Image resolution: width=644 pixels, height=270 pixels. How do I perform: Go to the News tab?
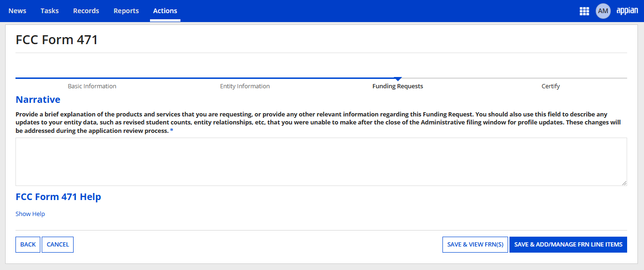[17, 11]
